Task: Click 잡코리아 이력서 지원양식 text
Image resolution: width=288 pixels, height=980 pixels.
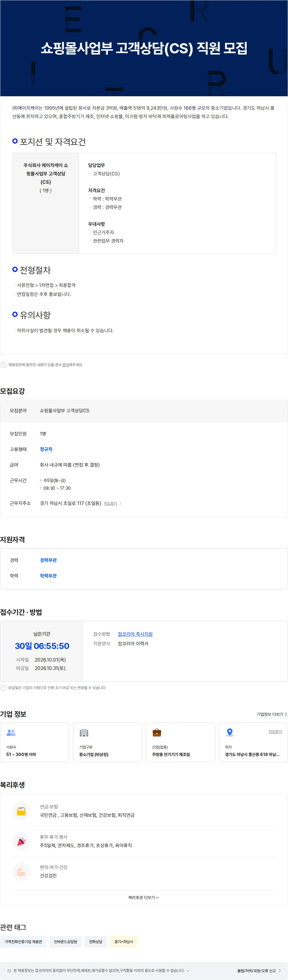Action: pyautogui.click(x=133, y=643)
